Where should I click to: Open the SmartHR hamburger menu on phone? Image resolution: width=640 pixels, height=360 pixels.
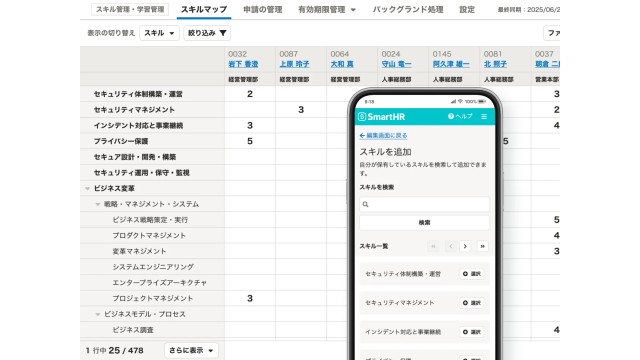click(x=484, y=116)
